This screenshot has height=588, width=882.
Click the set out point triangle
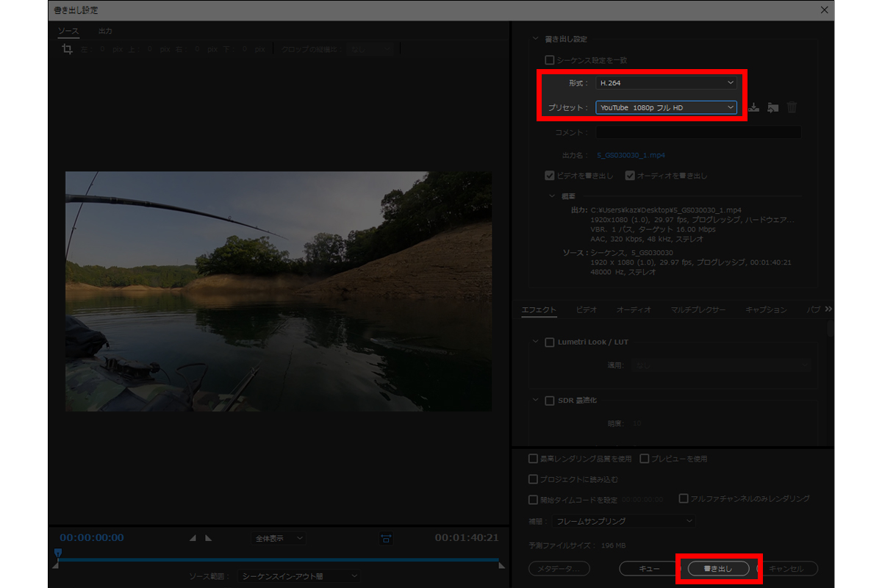[x=209, y=538]
